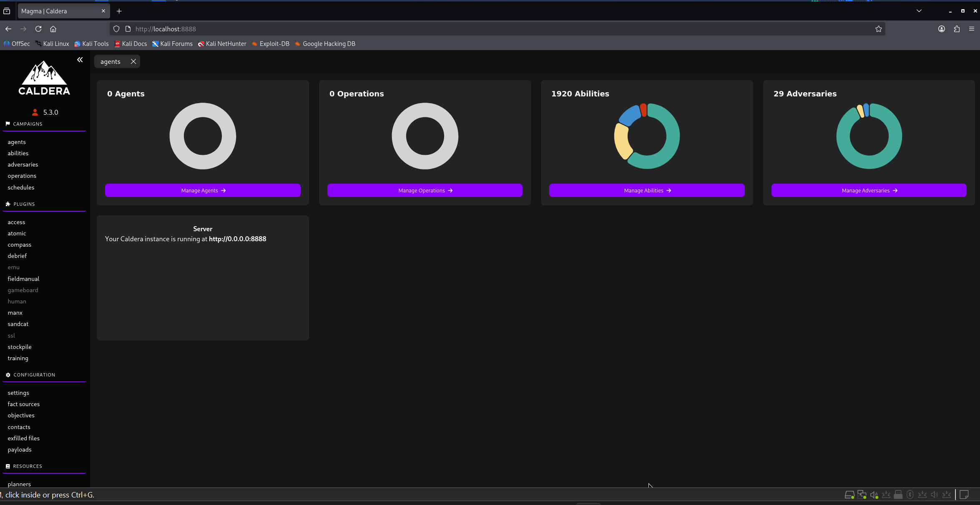Open the stockpile plugin
The image size is (980, 505).
point(20,347)
